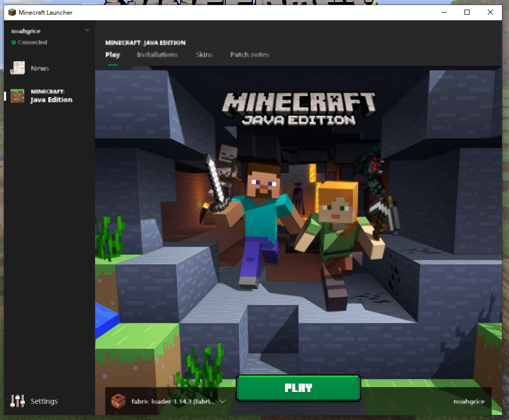This screenshot has width=509, height=420.
Task: Select Minecraft: Java Edition sidebar label
Action: pyautogui.click(x=51, y=96)
